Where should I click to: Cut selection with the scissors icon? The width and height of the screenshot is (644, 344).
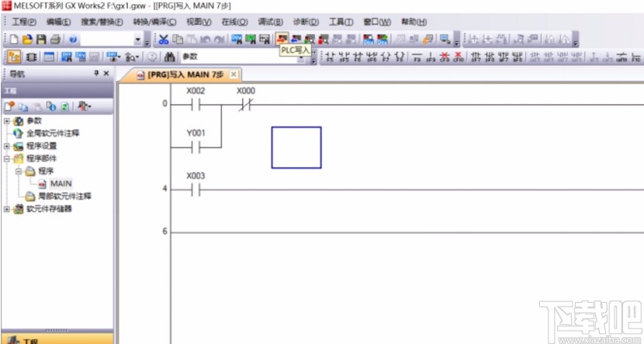click(x=164, y=40)
